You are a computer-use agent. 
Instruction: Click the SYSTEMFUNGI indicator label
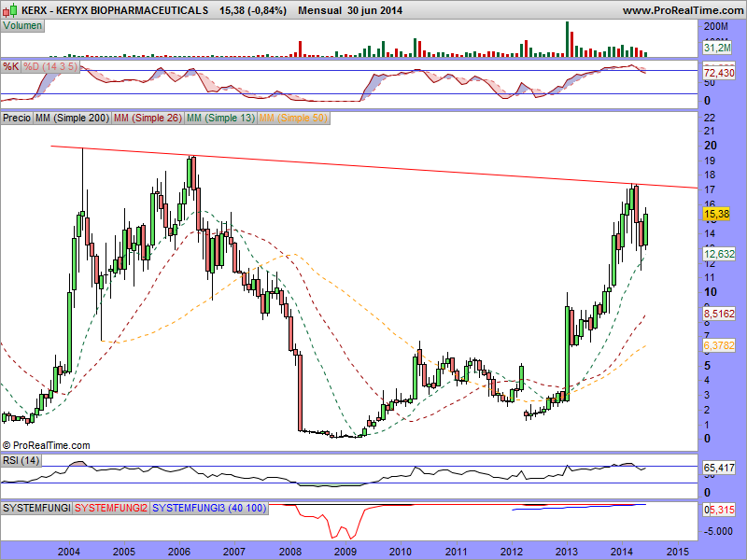pyautogui.click(x=36, y=508)
